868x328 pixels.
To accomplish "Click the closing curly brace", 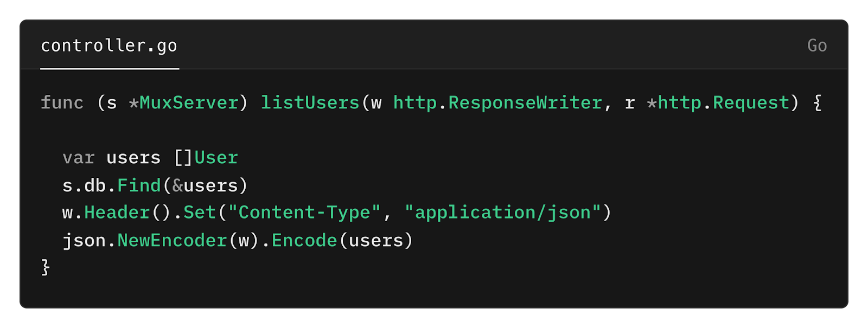I will click(46, 267).
